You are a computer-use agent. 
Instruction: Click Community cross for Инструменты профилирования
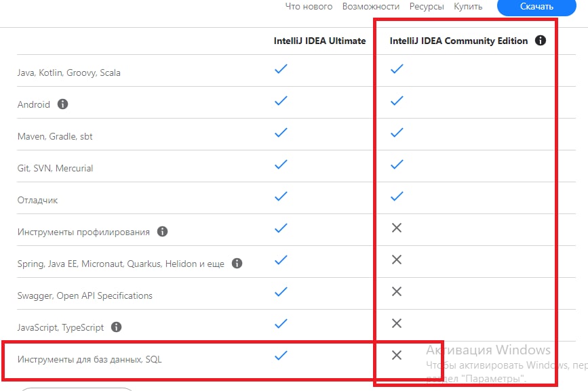click(397, 228)
